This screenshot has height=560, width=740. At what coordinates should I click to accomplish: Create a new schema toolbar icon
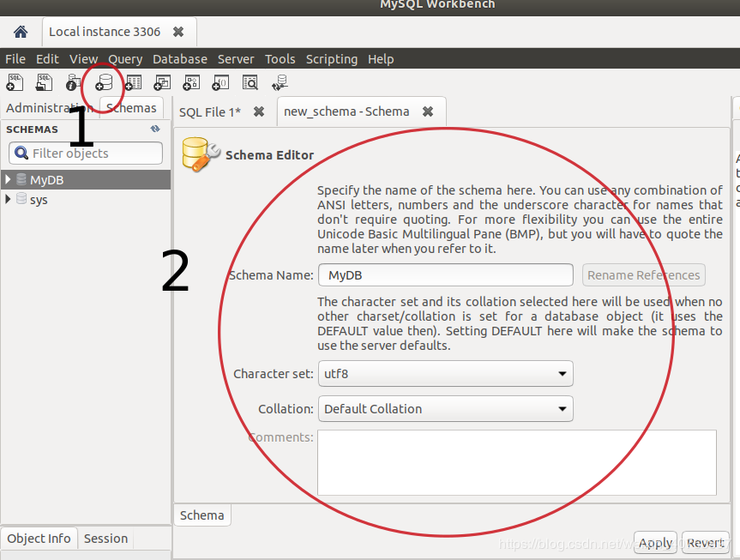coord(104,82)
